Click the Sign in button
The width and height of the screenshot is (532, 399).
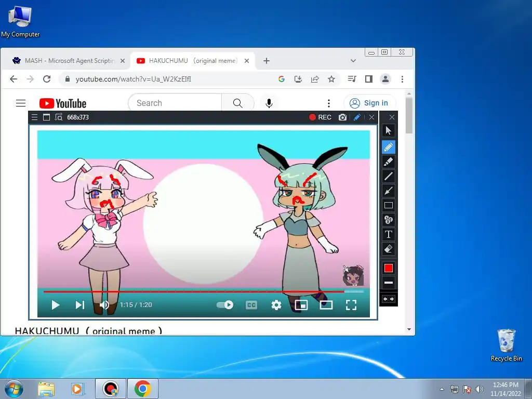[x=369, y=103]
